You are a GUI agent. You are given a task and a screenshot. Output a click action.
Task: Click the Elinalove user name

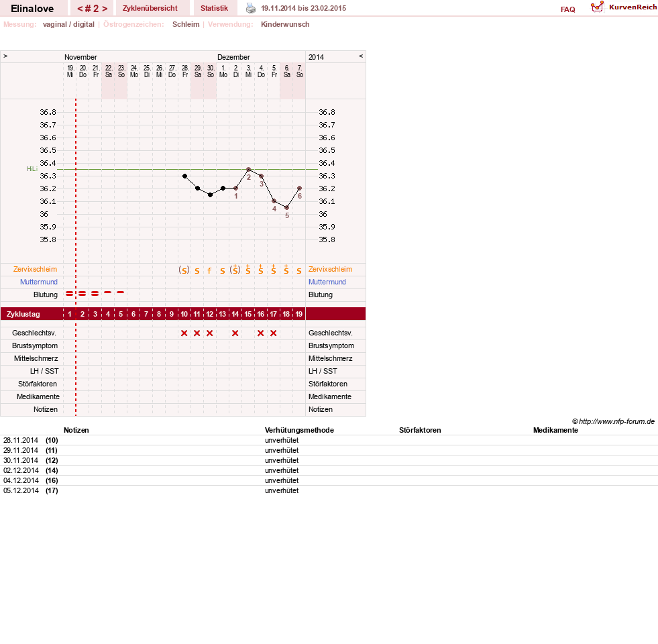32,9
